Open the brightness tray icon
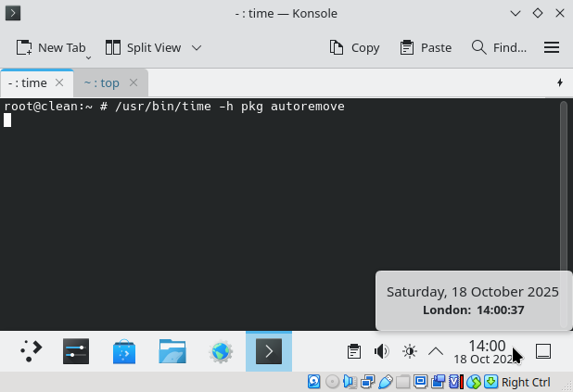This screenshot has width=573, height=392. [x=409, y=351]
